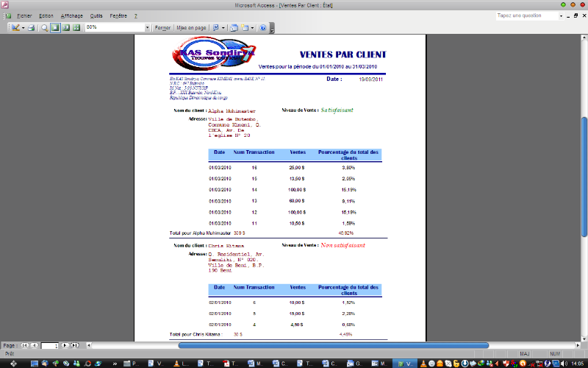Click the Access menu bar control icon

tap(7, 16)
